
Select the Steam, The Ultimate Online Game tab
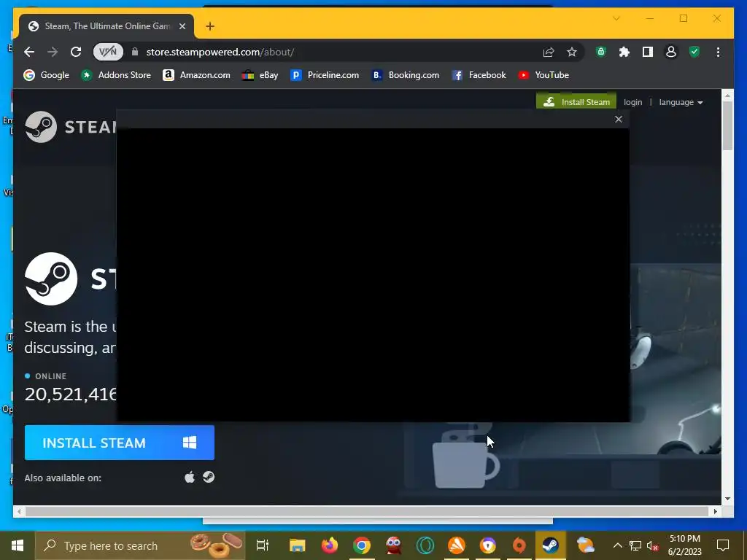107,26
